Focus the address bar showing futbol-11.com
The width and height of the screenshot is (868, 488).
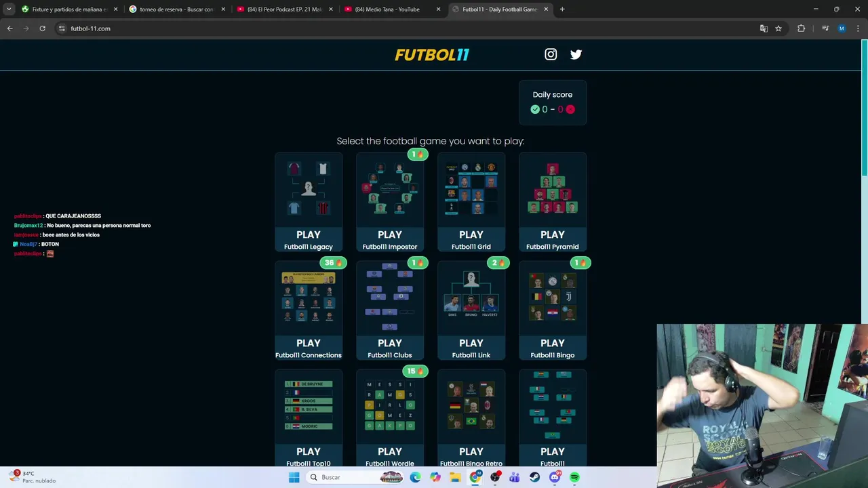(407, 28)
